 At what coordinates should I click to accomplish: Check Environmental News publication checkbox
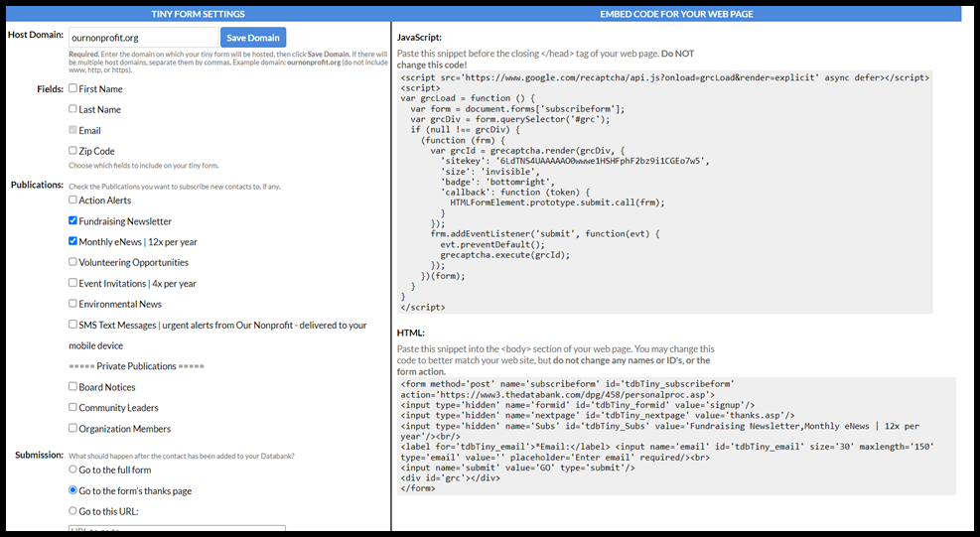(73, 303)
